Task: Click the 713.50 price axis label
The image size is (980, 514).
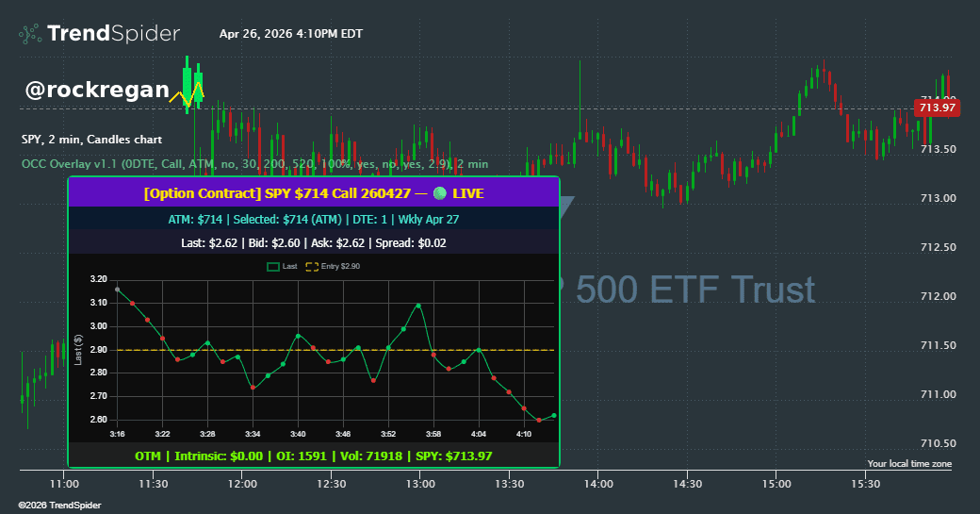Action: click(x=939, y=149)
